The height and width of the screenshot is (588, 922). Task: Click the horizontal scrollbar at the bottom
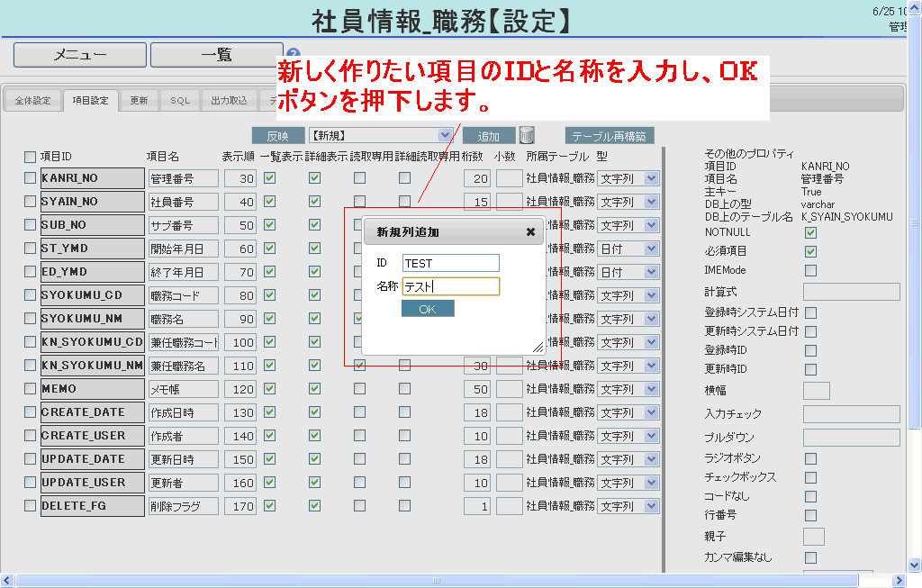click(x=450, y=581)
